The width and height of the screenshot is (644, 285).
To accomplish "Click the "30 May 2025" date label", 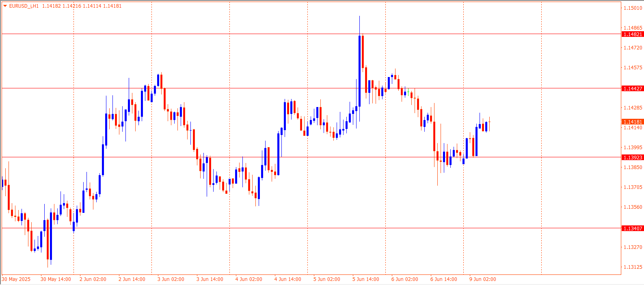I will (16, 279).
